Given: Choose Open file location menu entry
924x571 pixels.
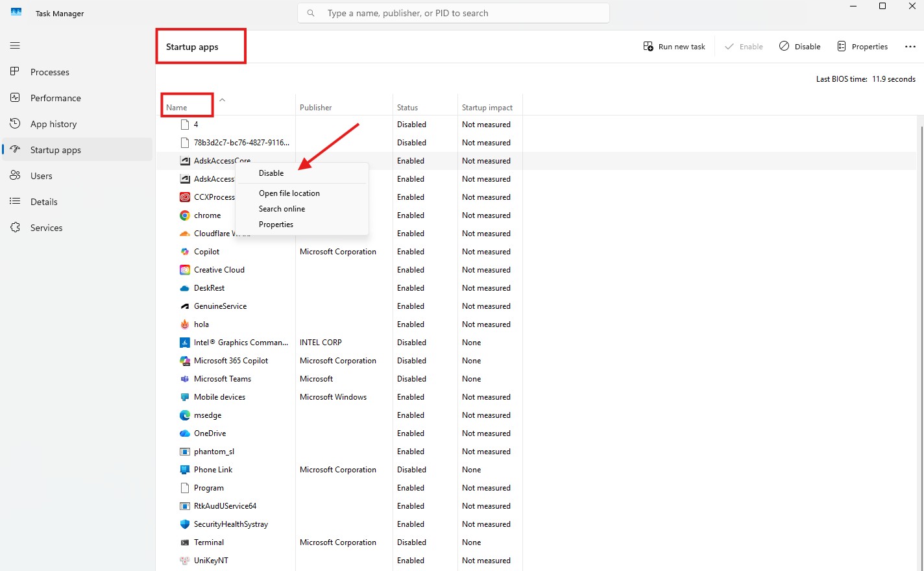Looking at the screenshot, I should pos(289,193).
